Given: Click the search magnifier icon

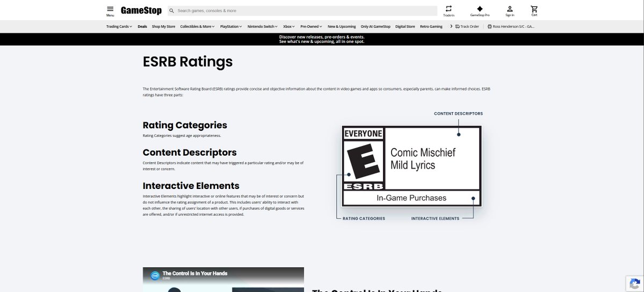Looking at the screenshot, I should [x=172, y=11].
